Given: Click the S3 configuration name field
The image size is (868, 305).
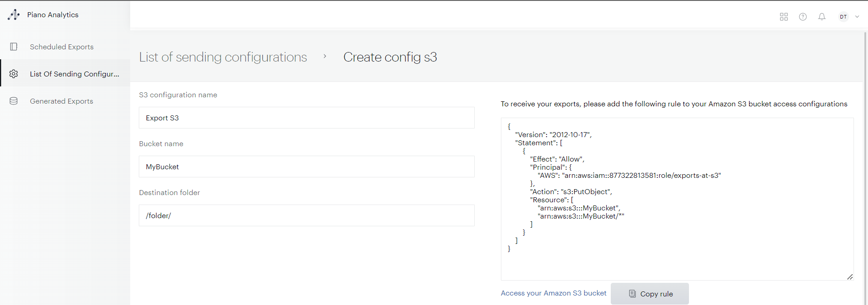Looking at the screenshot, I should [307, 118].
